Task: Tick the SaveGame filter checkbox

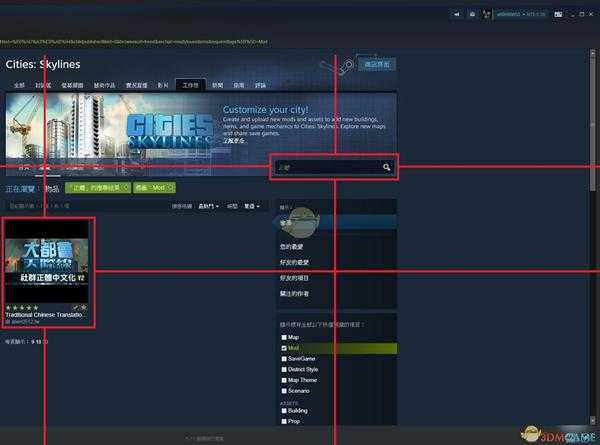Action: click(x=284, y=357)
